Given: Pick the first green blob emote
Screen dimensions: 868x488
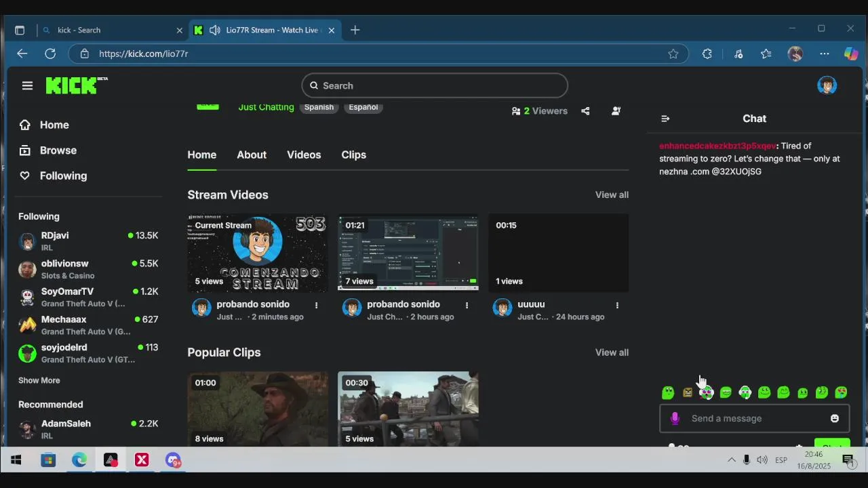Looking at the screenshot, I should 668,392.
